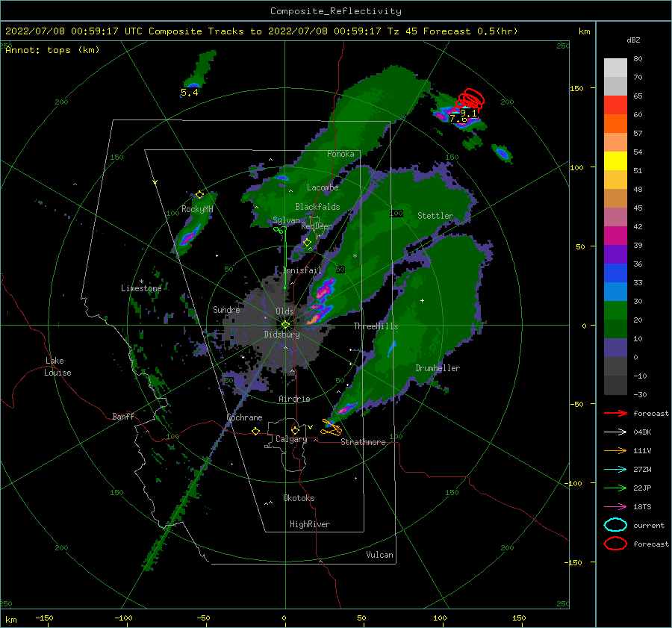This screenshot has width=672, height=628.
Task: Click the Lacombe town label
Action: tap(323, 187)
